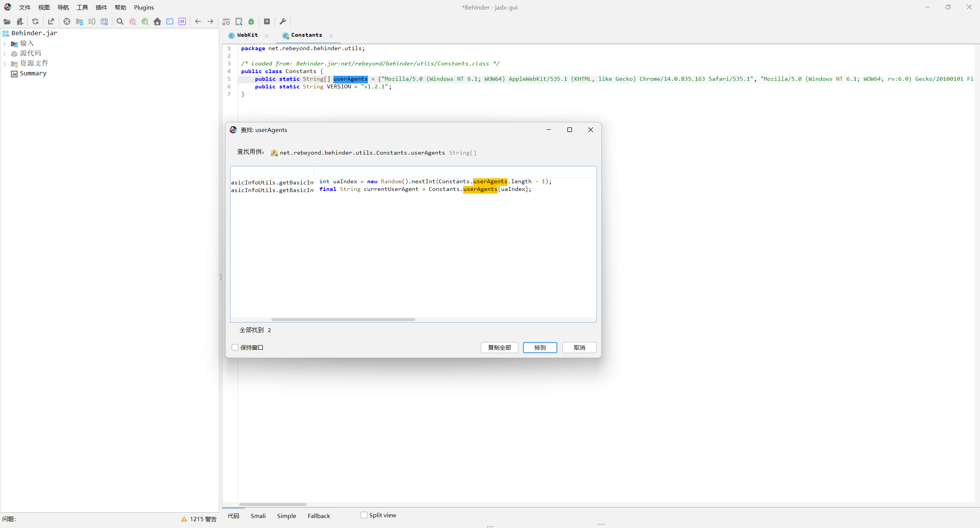Screen dimensions: 980x528
Task: Click the text search magnifier icon
Action: (x=120, y=21)
